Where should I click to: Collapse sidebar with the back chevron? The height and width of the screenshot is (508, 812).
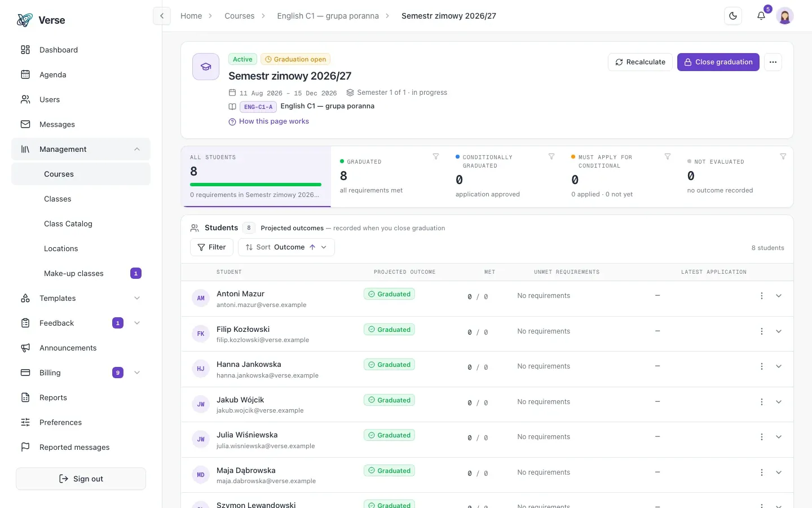(x=162, y=16)
